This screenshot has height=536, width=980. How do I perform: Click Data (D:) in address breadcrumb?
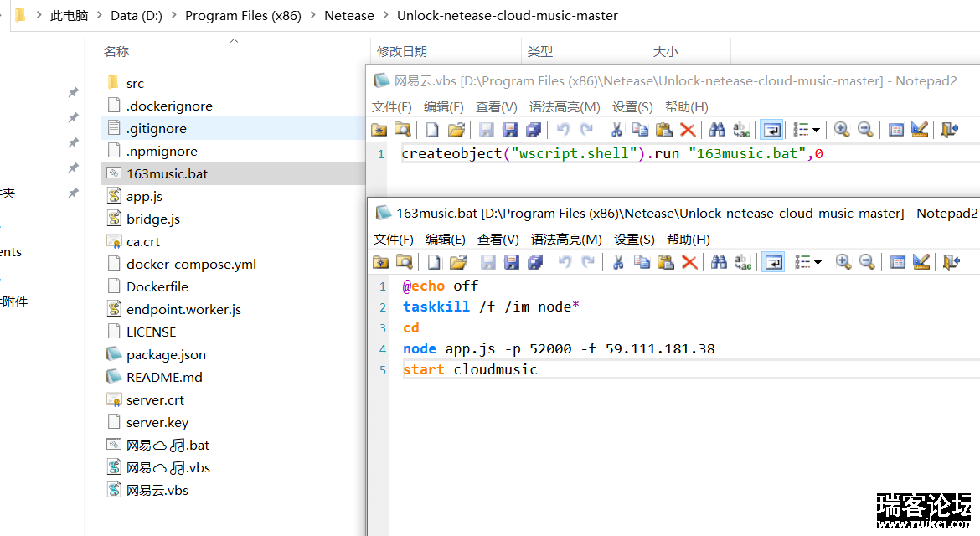coord(137,16)
